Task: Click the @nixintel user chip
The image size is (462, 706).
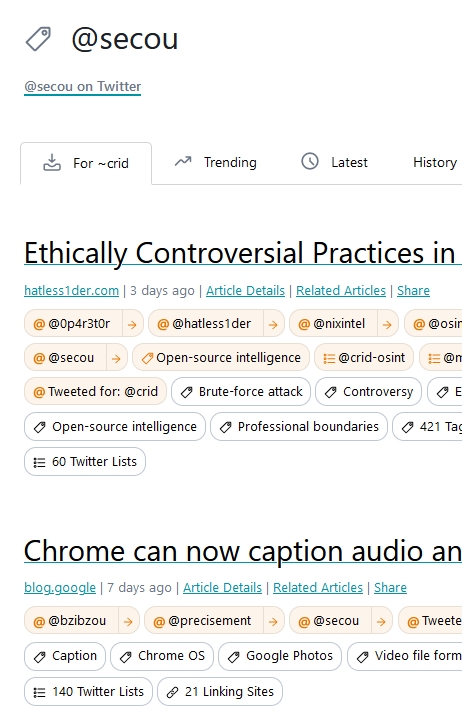Action: click(334, 324)
